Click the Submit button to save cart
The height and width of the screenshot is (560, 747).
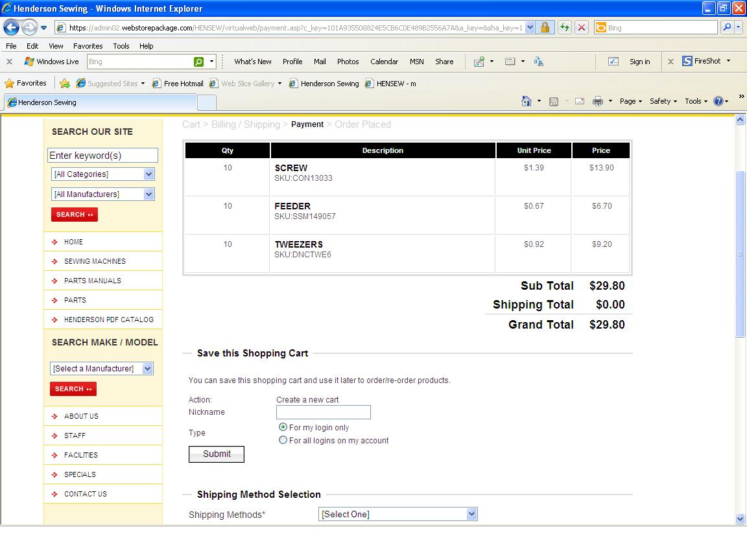pos(217,454)
